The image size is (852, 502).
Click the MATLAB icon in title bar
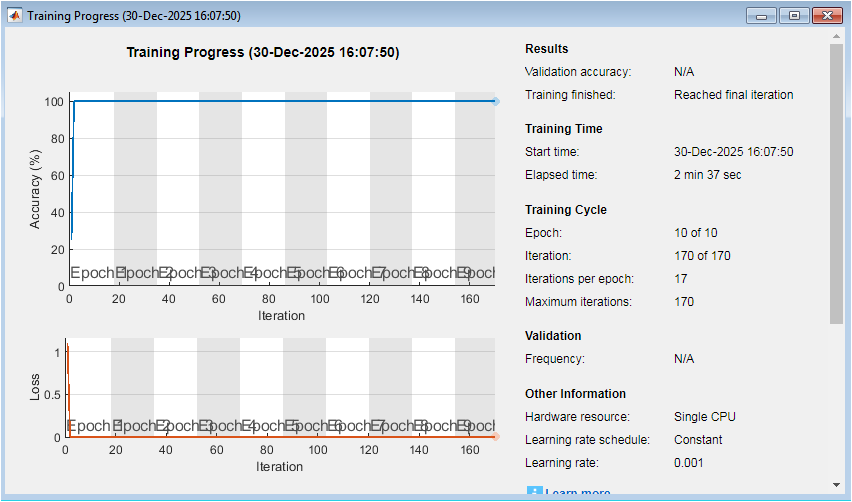pos(15,16)
